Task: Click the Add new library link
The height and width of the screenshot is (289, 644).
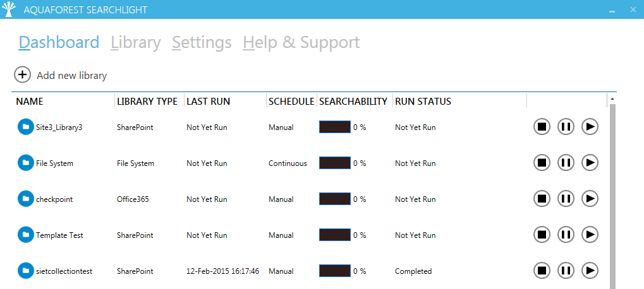Action: click(72, 76)
